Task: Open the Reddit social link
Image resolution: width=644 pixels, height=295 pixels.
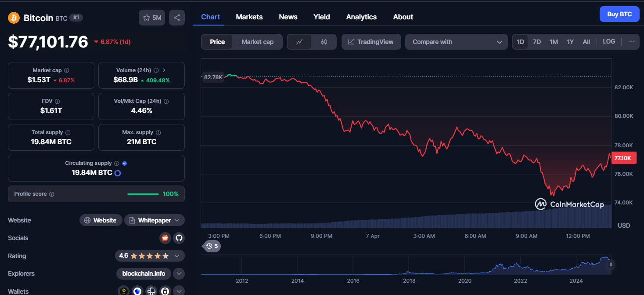Action: pyautogui.click(x=165, y=238)
